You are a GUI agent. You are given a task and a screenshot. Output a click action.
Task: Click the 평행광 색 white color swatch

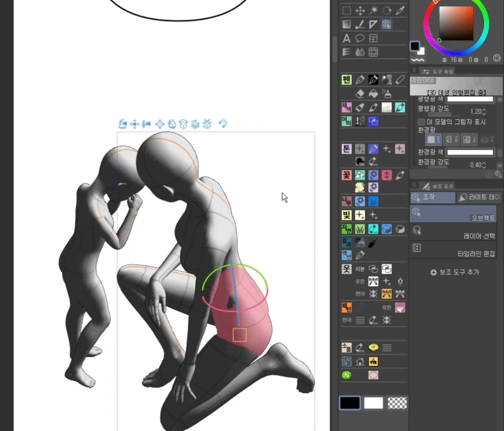470,99
